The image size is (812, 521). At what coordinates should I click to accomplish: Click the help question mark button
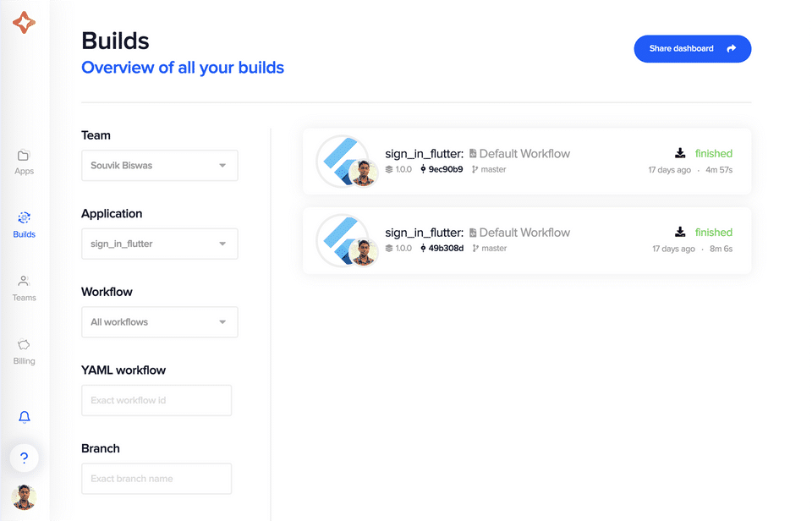(24, 458)
